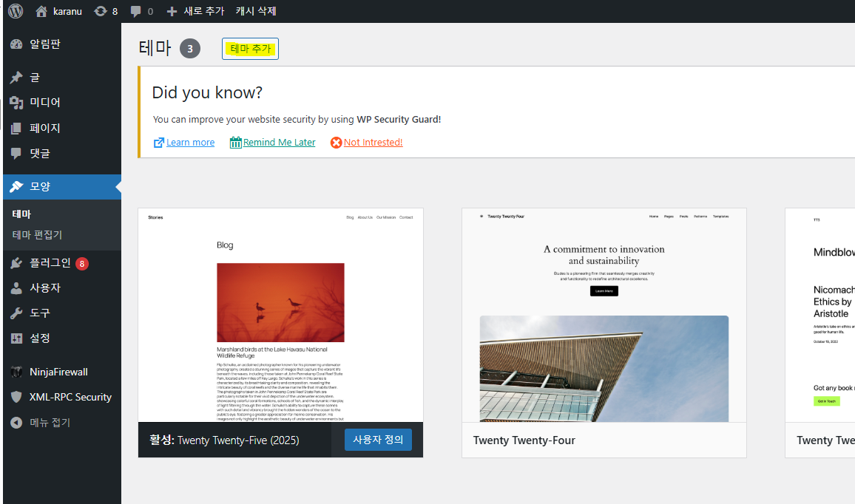855x504 pixels.
Task: Click the 사용자 user icon
Action: 16,288
